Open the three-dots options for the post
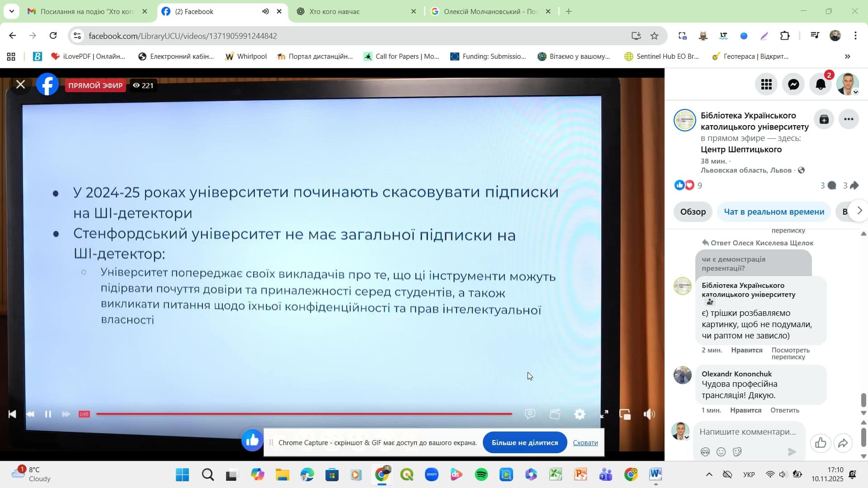This screenshot has width=868, height=488. coord(849,119)
